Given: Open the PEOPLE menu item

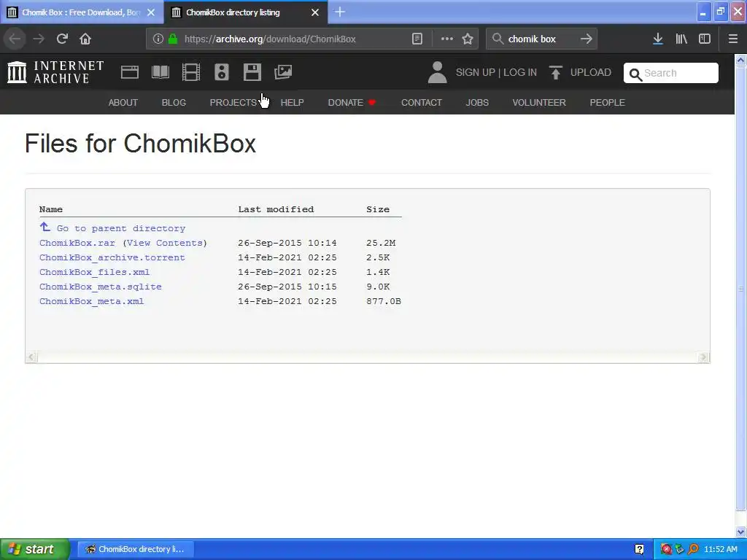Looking at the screenshot, I should point(608,102).
